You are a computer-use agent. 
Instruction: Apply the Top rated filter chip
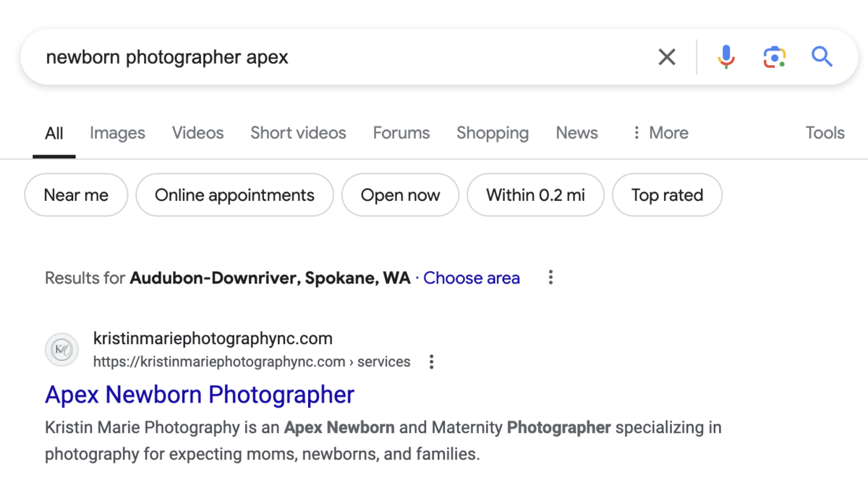[667, 195]
